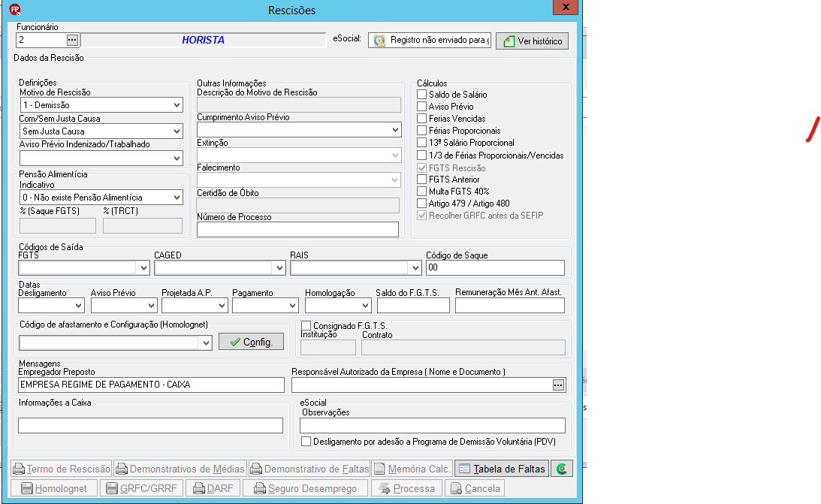Expand Aviso Prévio Indenizado/Trabalhado dropdown

click(x=177, y=158)
